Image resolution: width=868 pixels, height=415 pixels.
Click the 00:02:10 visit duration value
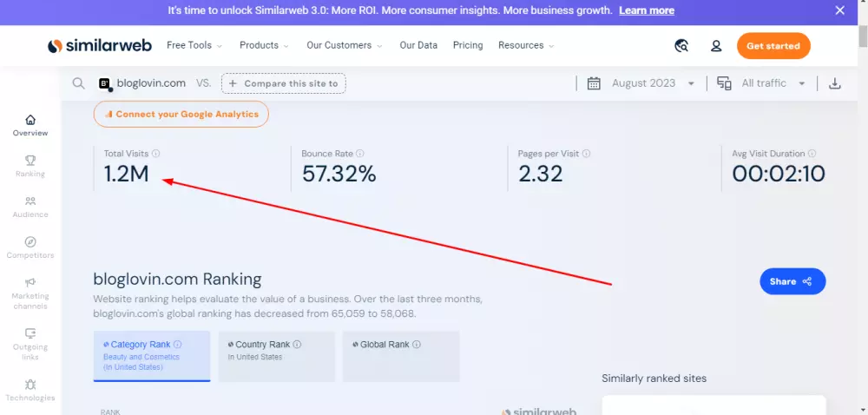(x=779, y=174)
